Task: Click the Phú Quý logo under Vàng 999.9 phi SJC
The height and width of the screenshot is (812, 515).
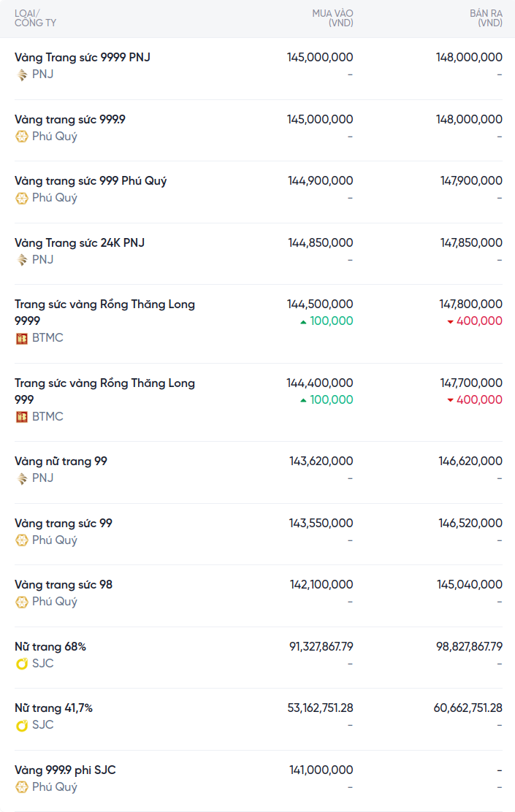Action: pos(22,787)
